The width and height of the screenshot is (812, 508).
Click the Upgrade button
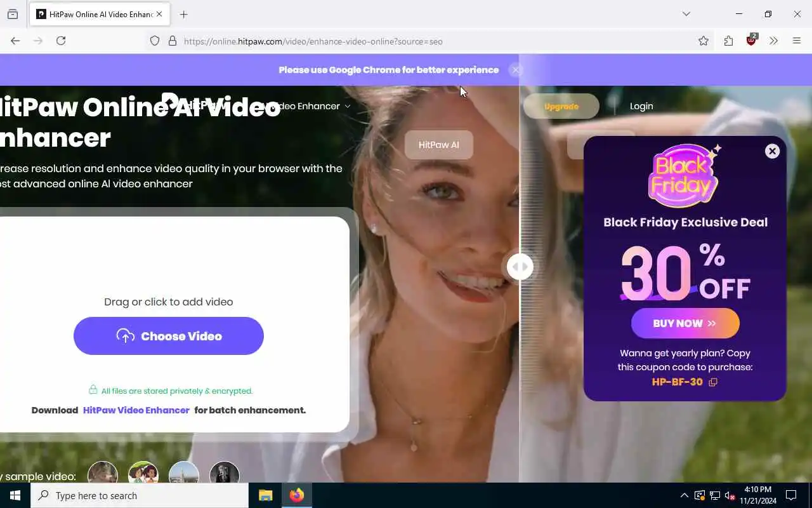click(561, 106)
